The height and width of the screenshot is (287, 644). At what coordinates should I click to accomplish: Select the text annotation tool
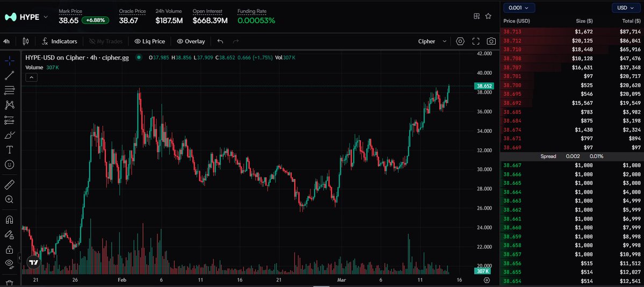(10, 149)
